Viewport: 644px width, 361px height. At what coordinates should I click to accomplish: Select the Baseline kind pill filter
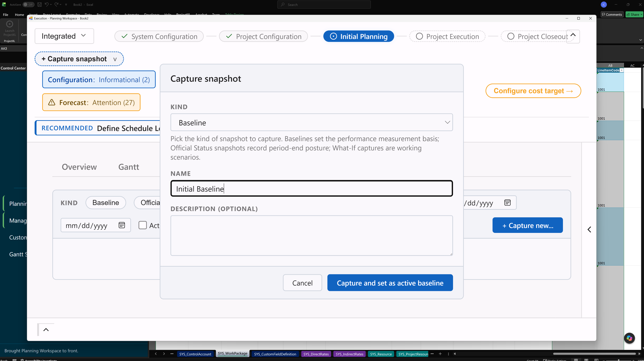pyautogui.click(x=106, y=203)
